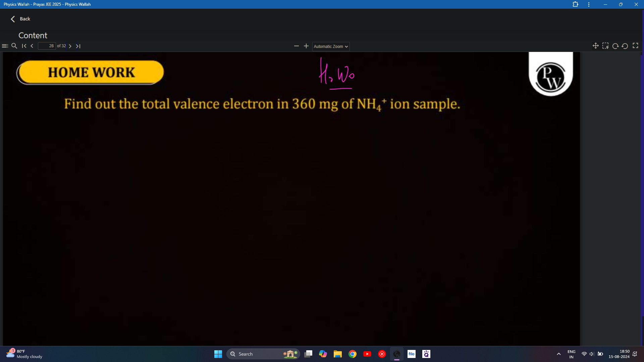This screenshot has height=362, width=644.
Task: Navigate to first page icon
Action: [x=24, y=46]
